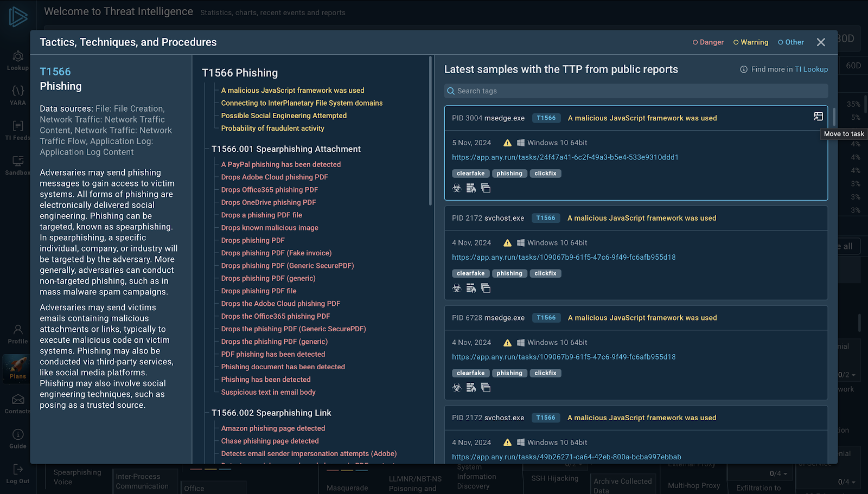Image resolution: width=868 pixels, height=494 pixels.
Task: Select 'Suspicious text in email body' entry
Action: [268, 392]
